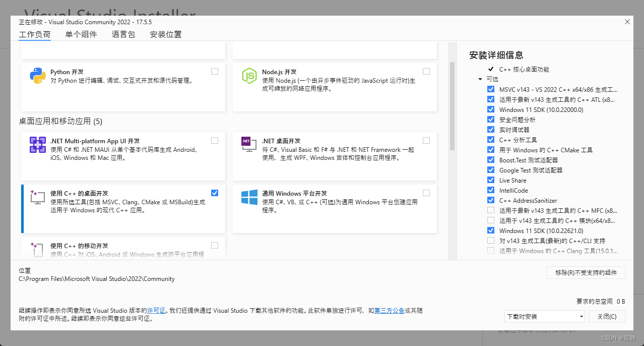The height and width of the screenshot is (346, 644).
Task: Switch to the 安装位置 tab
Action: tap(166, 34)
